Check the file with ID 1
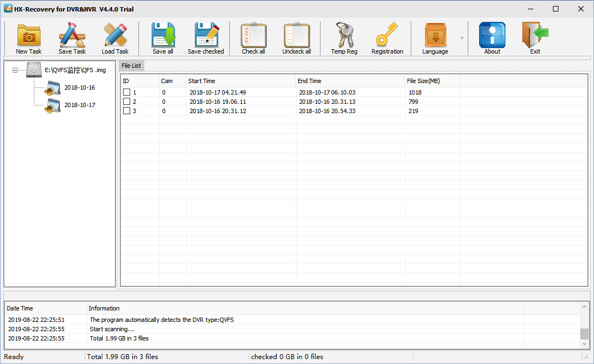594x364 pixels. click(126, 92)
